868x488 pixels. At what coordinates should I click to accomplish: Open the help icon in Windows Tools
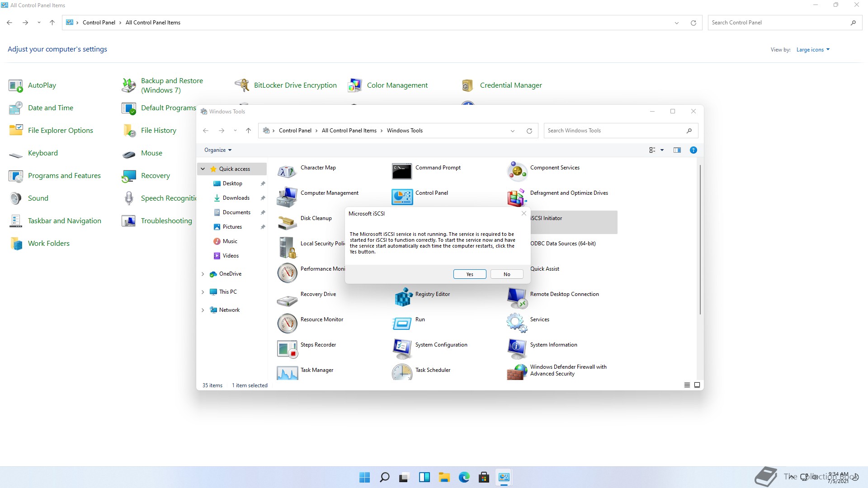[693, 150]
